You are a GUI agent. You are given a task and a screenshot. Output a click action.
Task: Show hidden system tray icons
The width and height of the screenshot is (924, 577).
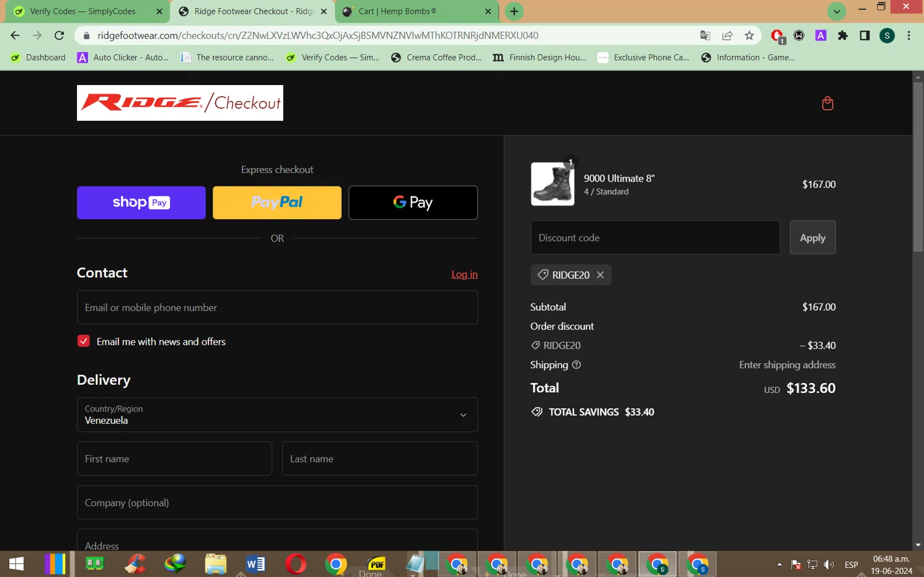point(779,565)
